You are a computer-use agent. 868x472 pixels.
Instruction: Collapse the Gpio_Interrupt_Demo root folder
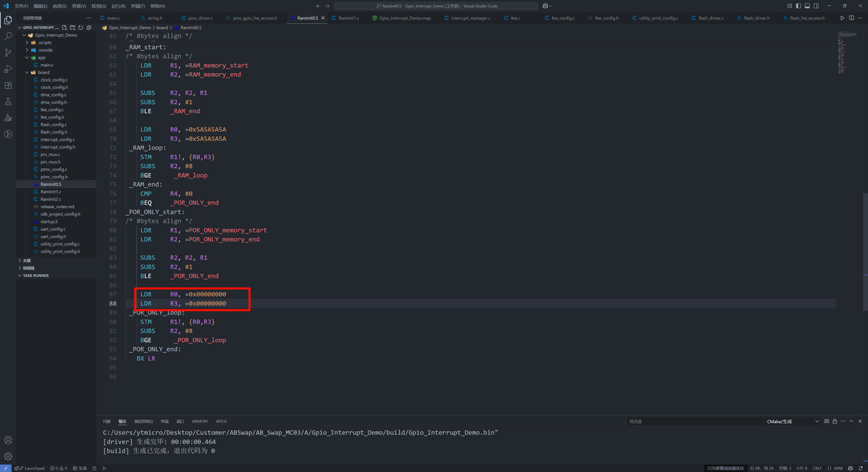click(56, 35)
